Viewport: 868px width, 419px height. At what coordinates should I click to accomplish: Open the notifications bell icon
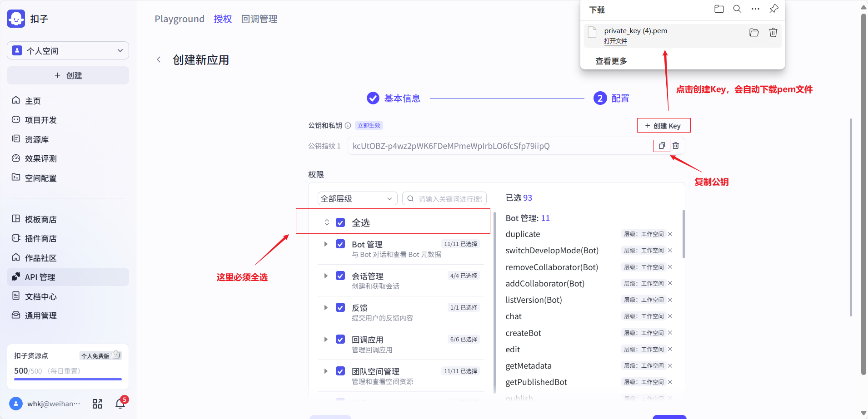[120, 404]
